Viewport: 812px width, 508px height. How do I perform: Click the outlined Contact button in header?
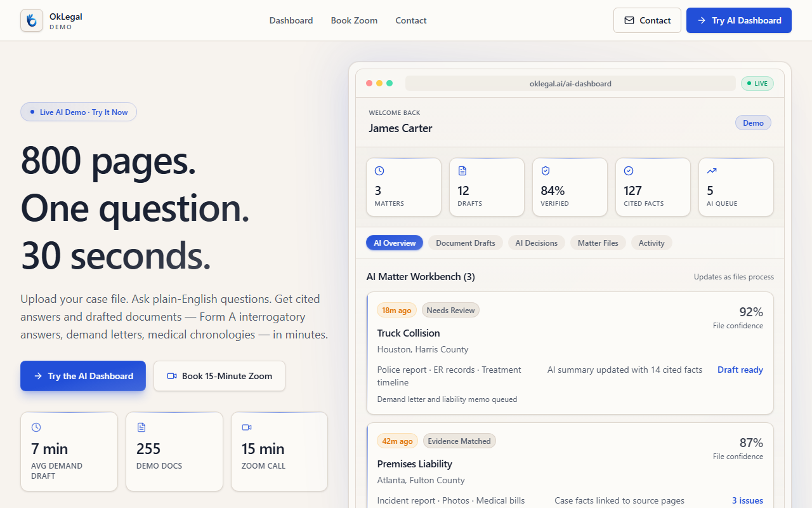[x=647, y=20]
